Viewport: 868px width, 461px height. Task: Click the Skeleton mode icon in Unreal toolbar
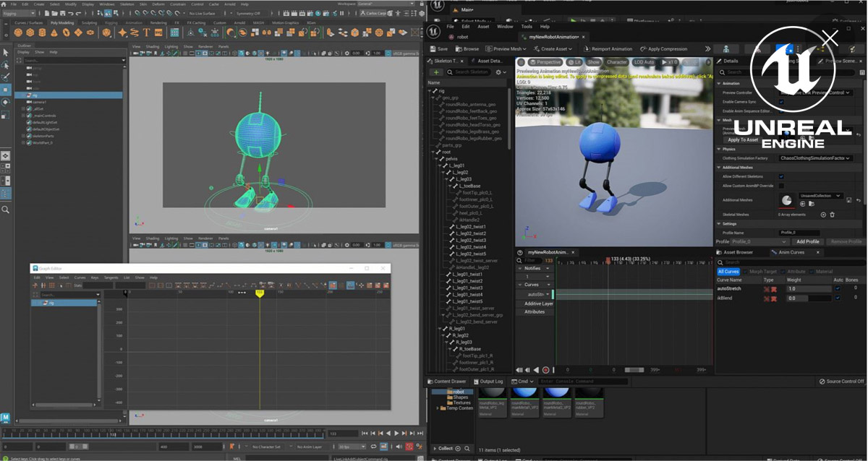click(x=725, y=49)
